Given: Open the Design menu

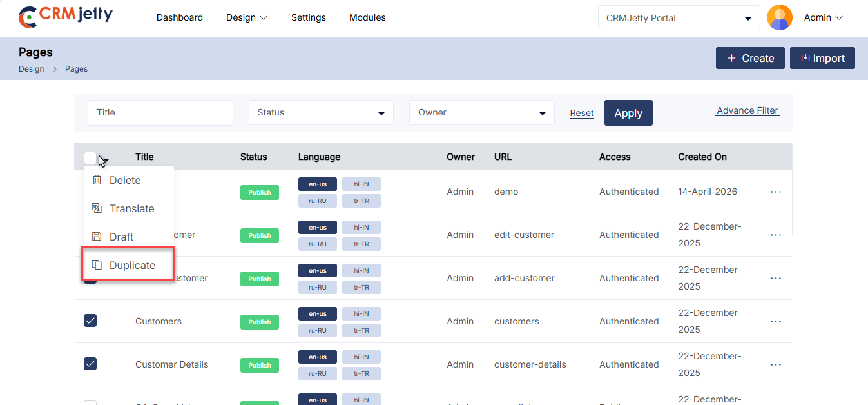Looking at the screenshot, I should point(247,18).
